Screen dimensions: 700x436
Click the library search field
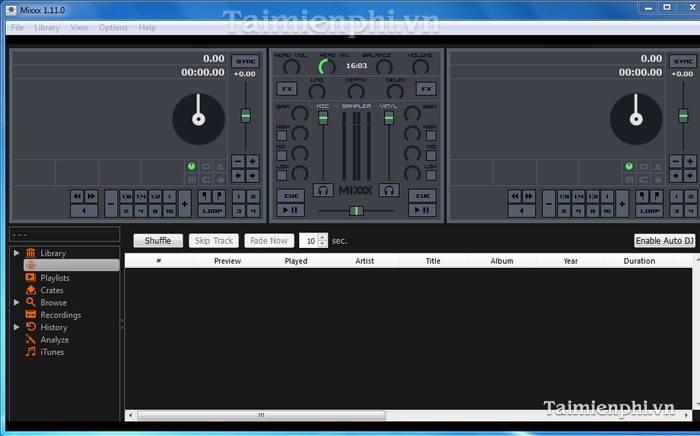(x=65, y=234)
